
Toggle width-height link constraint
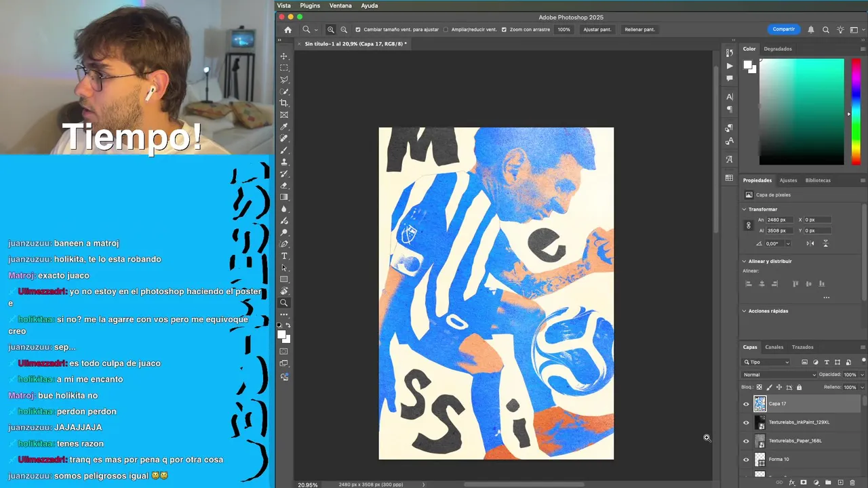749,225
